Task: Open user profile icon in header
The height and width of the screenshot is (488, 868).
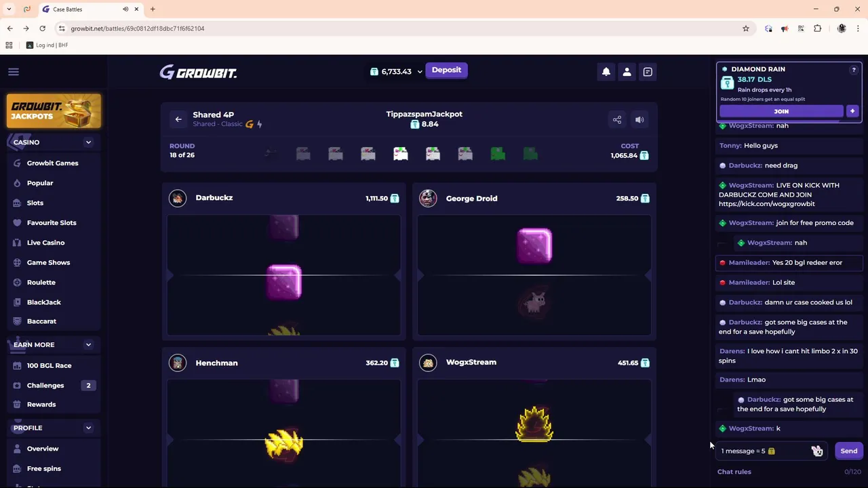Action: pyautogui.click(x=627, y=72)
